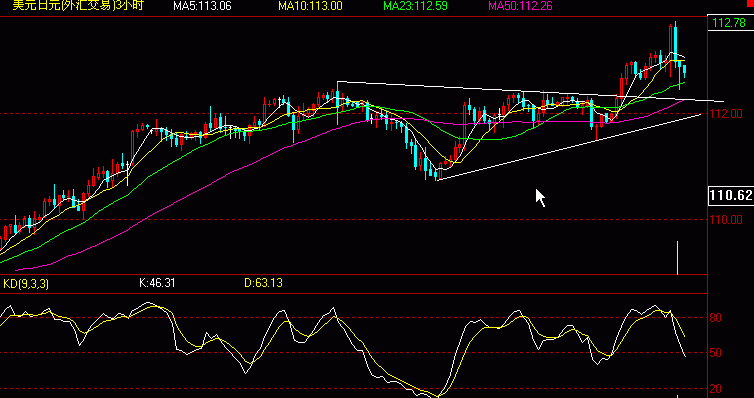This screenshot has width=754, height=398.
Task: Select the MA5:113.06 moving average label
Action: (x=202, y=6)
